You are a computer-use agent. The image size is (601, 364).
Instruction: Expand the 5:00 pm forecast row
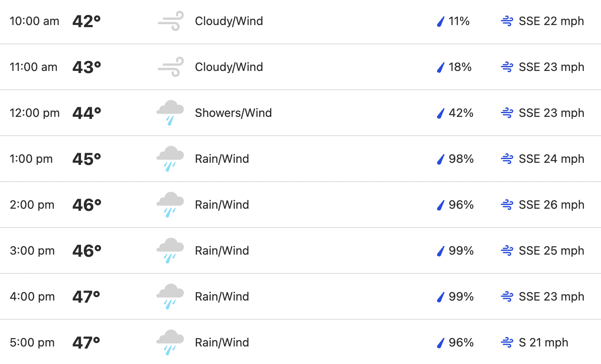pos(300,342)
